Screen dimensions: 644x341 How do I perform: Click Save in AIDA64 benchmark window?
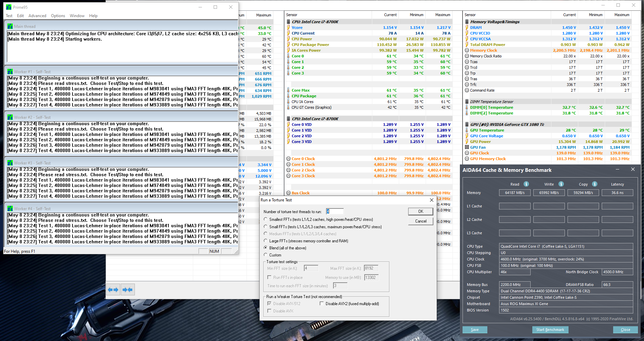[x=475, y=330]
